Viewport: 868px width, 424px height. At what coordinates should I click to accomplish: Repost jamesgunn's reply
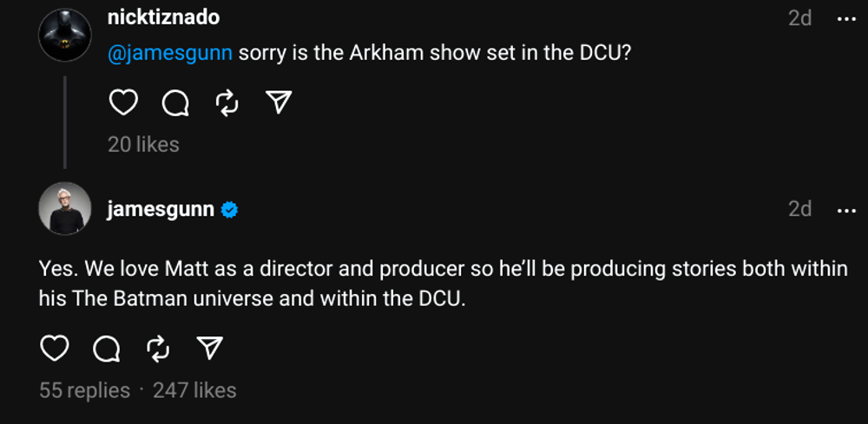[x=157, y=349]
